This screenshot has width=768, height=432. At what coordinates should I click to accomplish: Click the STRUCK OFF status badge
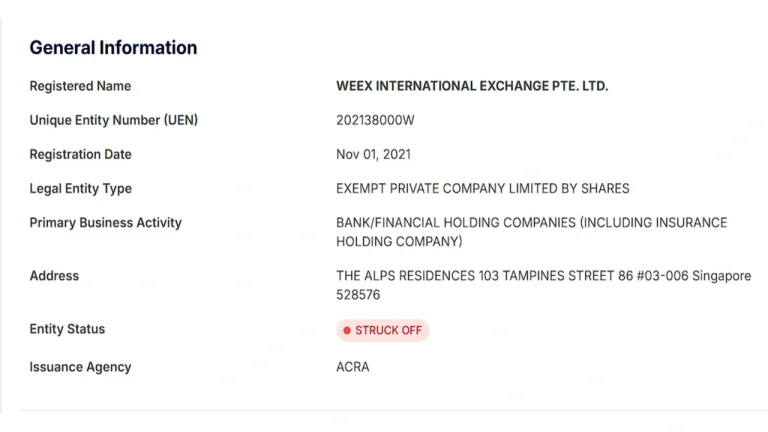[383, 331]
